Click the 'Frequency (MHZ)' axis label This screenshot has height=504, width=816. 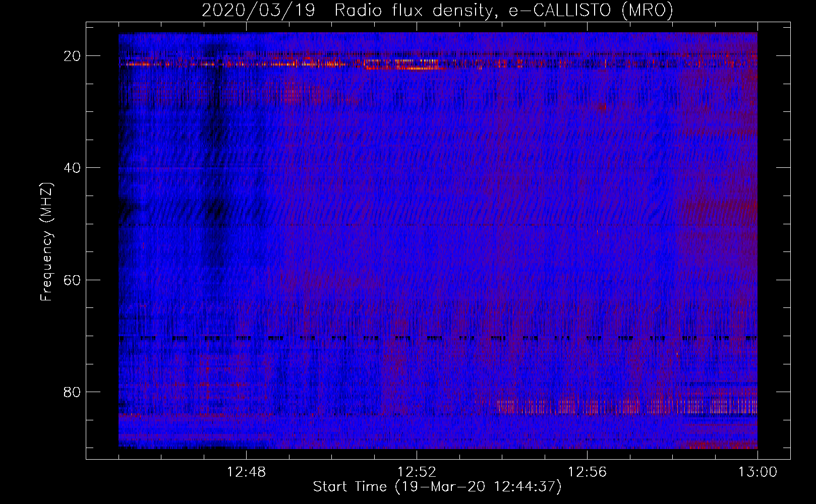[46, 242]
